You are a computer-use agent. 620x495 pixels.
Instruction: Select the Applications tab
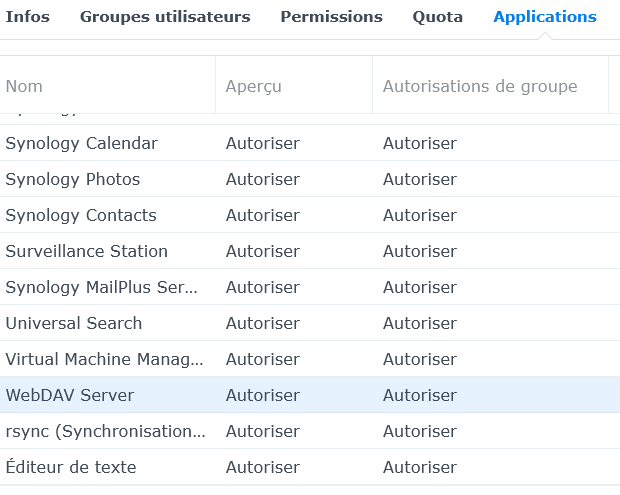coord(545,17)
